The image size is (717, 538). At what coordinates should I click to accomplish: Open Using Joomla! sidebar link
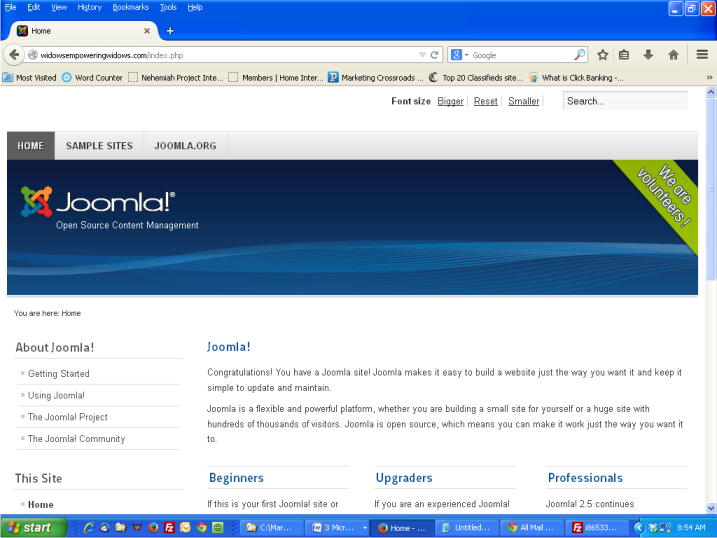56,395
